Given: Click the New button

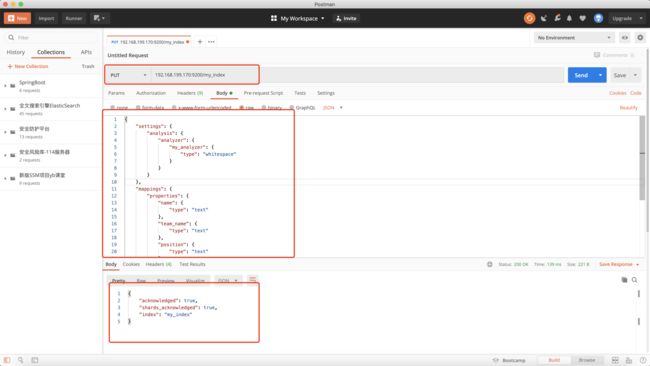Looking at the screenshot, I should 17,18.
